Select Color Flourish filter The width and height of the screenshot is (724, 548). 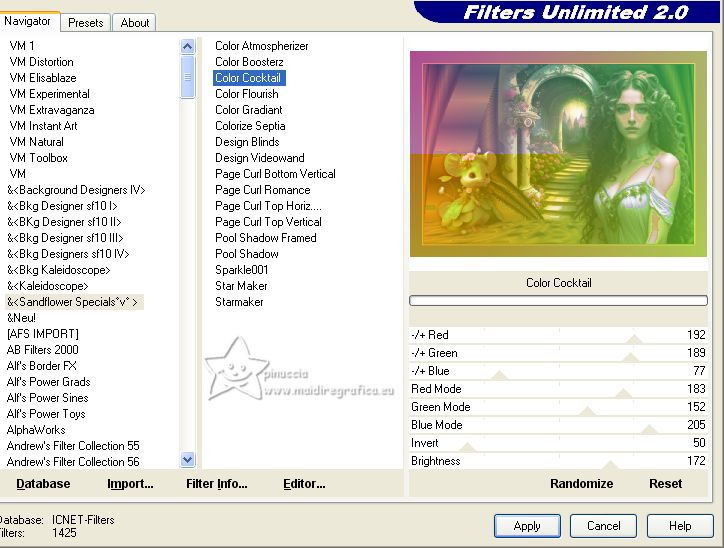(247, 94)
